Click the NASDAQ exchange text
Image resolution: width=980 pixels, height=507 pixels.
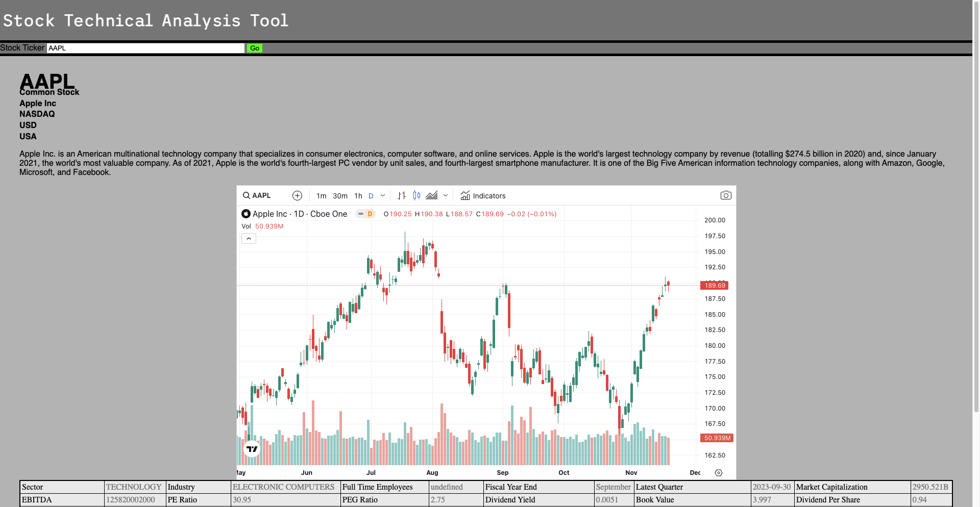pyautogui.click(x=37, y=114)
